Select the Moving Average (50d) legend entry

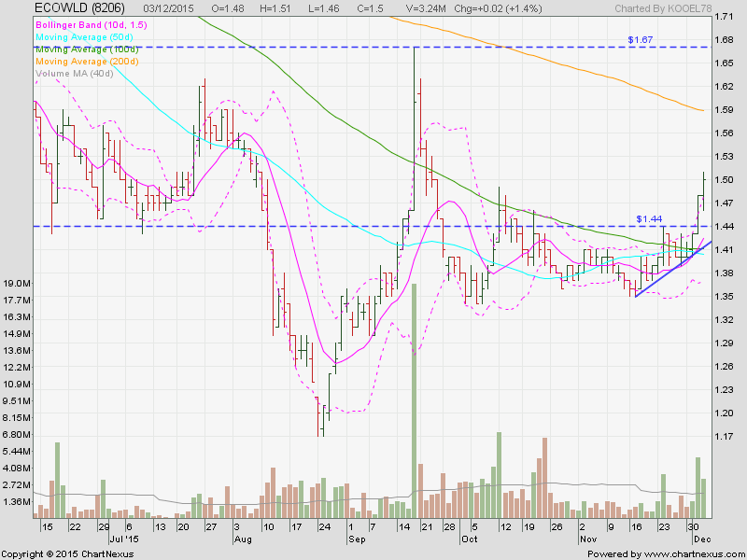point(84,37)
